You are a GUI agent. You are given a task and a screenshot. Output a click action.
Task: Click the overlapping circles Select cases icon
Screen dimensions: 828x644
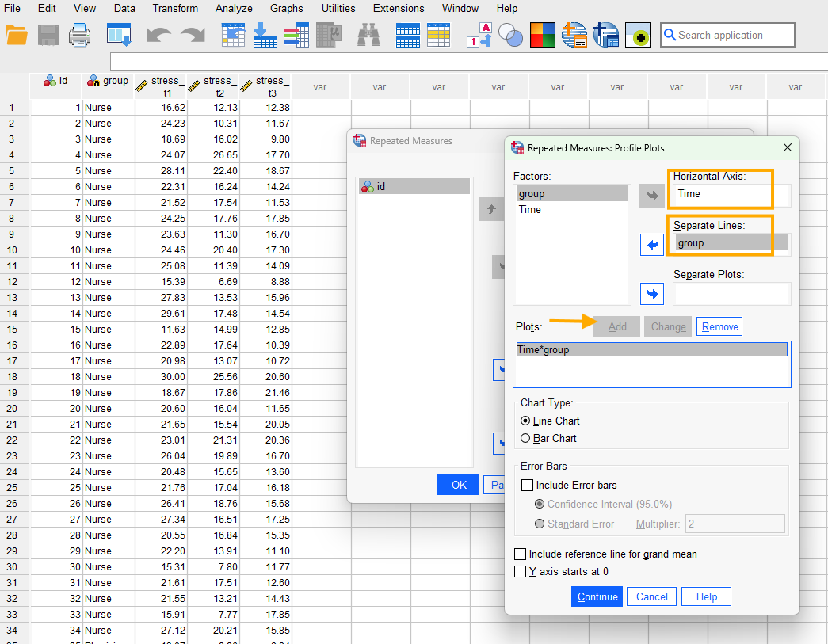point(510,36)
